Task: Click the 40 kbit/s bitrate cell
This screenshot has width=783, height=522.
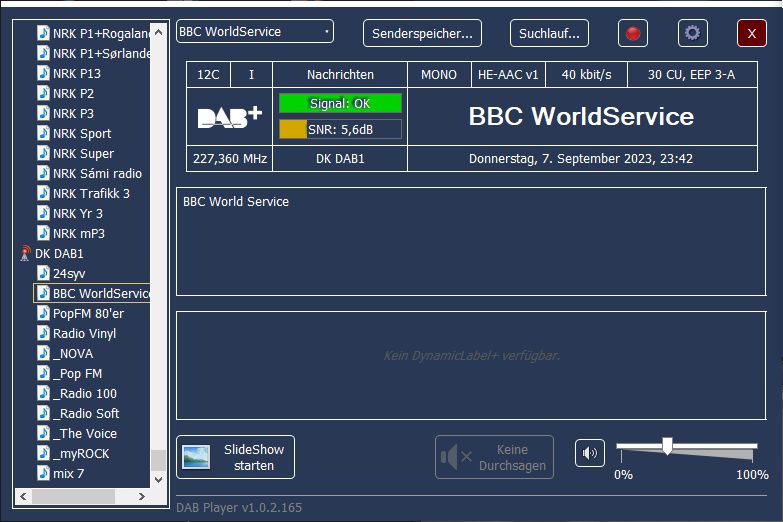Action: pos(586,75)
